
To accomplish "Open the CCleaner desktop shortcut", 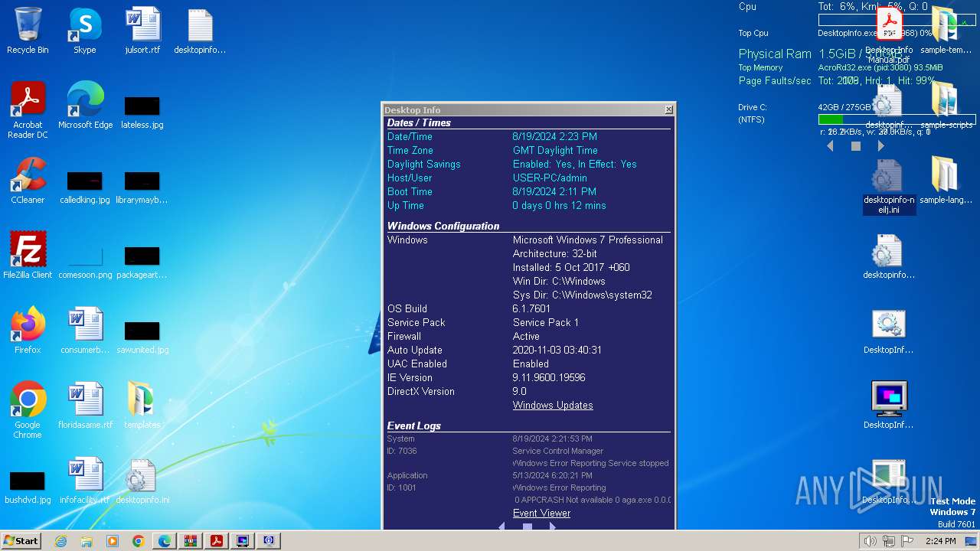I will tap(28, 180).
